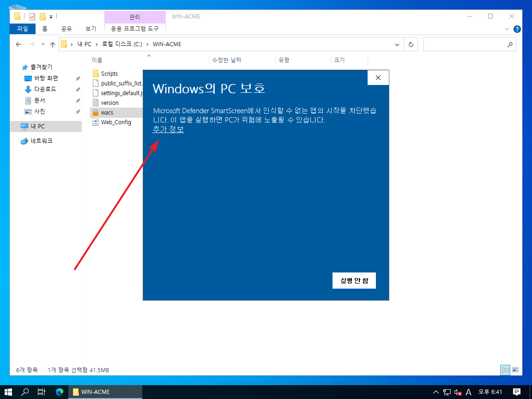532x399 pixels.
Task: Open Explorer help with the question mark icon
Action: pos(517,29)
